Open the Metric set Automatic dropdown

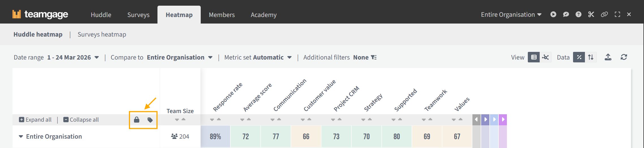coord(272,58)
